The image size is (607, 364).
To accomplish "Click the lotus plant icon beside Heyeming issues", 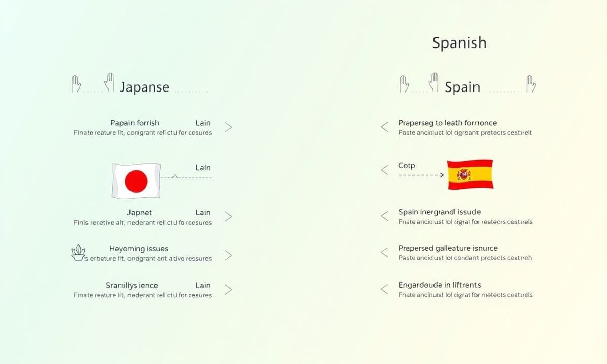I will pos(78,252).
